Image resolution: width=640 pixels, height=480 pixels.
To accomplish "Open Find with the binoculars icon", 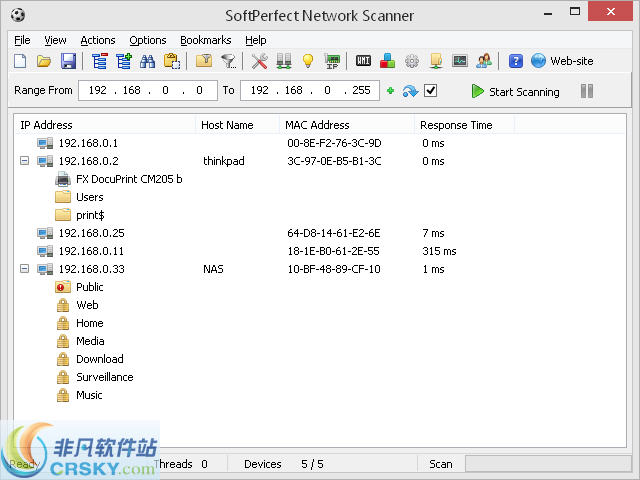I will [147, 61].
